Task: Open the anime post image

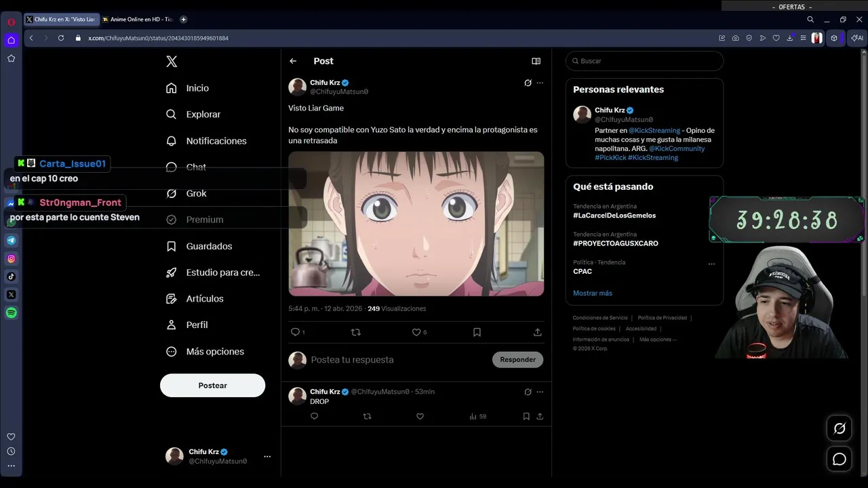Action: [x=416, y=224]
